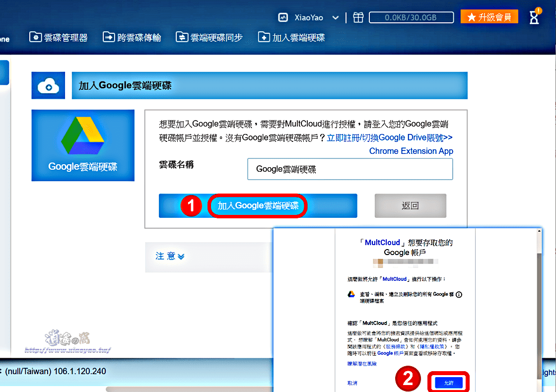Open the 立即註冊/切換Google Drive賬號 link
Viewport: 556px width, 392px height.
(x=389, y=137)
